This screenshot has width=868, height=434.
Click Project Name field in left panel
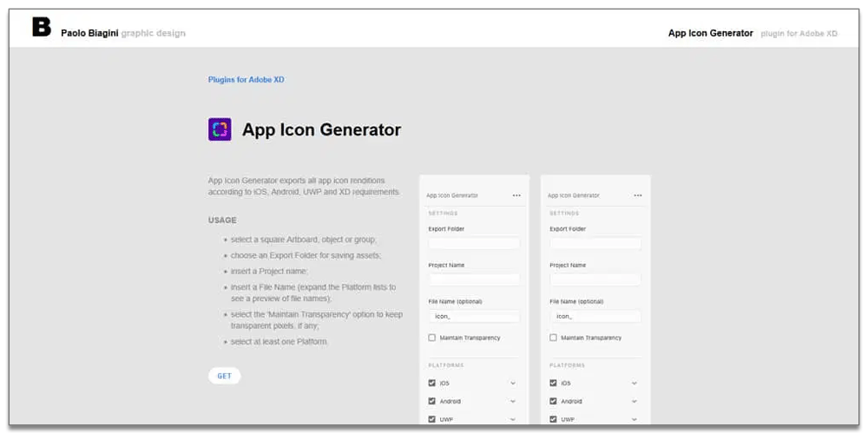(475, 279)
